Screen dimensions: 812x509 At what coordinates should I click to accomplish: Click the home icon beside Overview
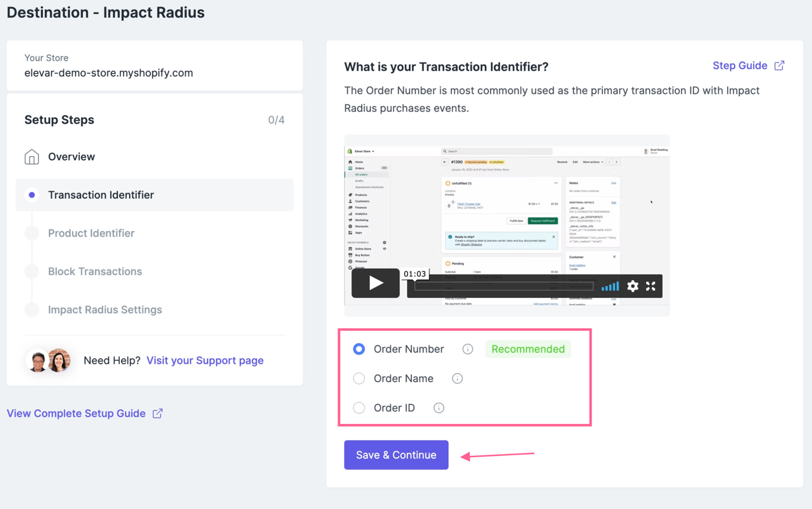31,156
